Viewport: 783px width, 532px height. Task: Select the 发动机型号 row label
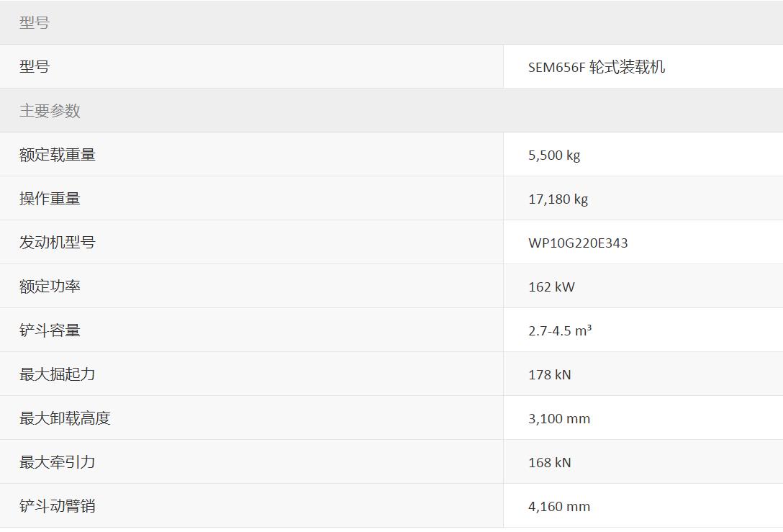(58, 243)
